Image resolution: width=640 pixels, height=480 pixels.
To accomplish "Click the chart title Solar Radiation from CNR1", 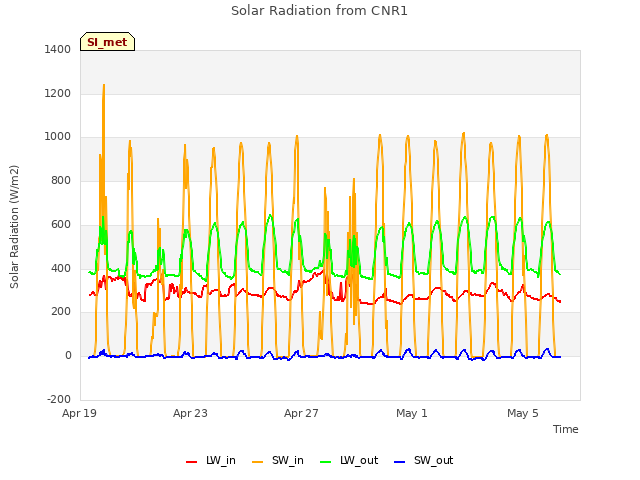I will (319, 11).
